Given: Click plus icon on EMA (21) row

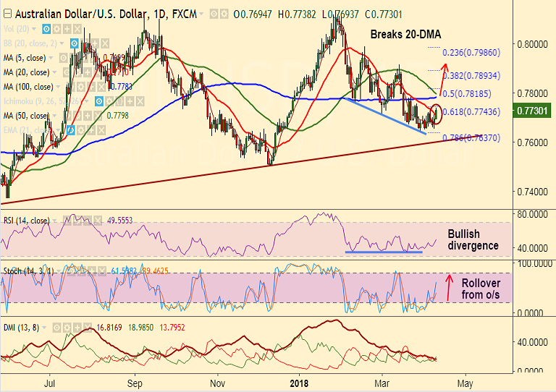Looking at the screenshot, I should pos(91,130).
